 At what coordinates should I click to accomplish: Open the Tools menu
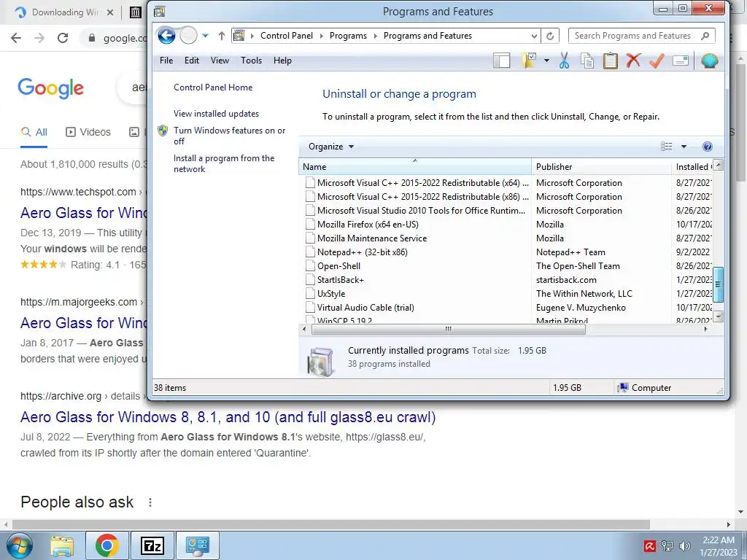pyautogui.click(x=251, y=61)
